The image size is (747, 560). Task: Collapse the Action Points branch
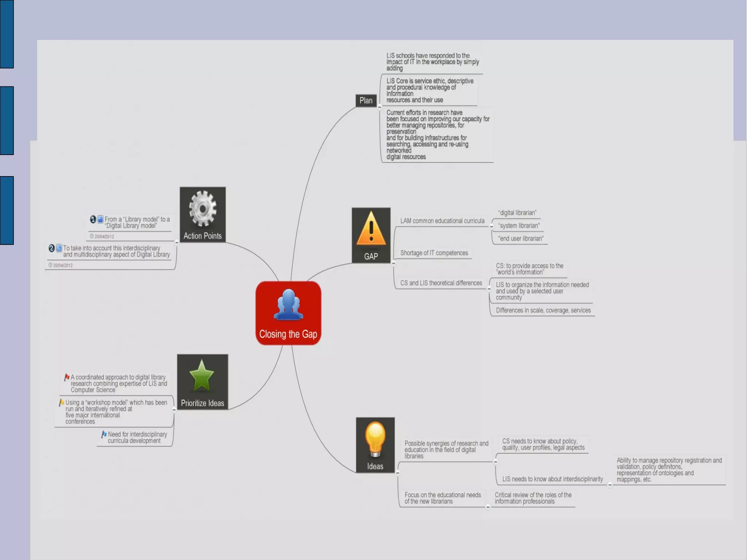click(177, 242)
